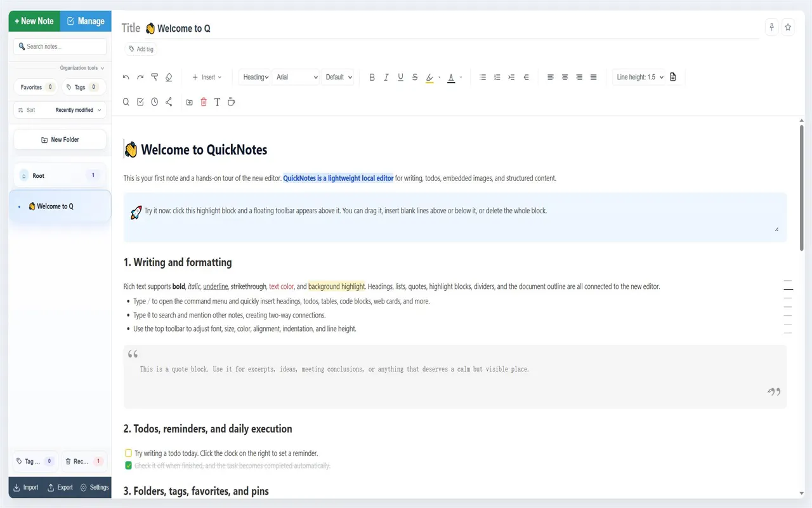Image resolution: width=812 pixels, height=508 pixels.
Task: Click Export in the bottom bar
Action: point(60,488)
